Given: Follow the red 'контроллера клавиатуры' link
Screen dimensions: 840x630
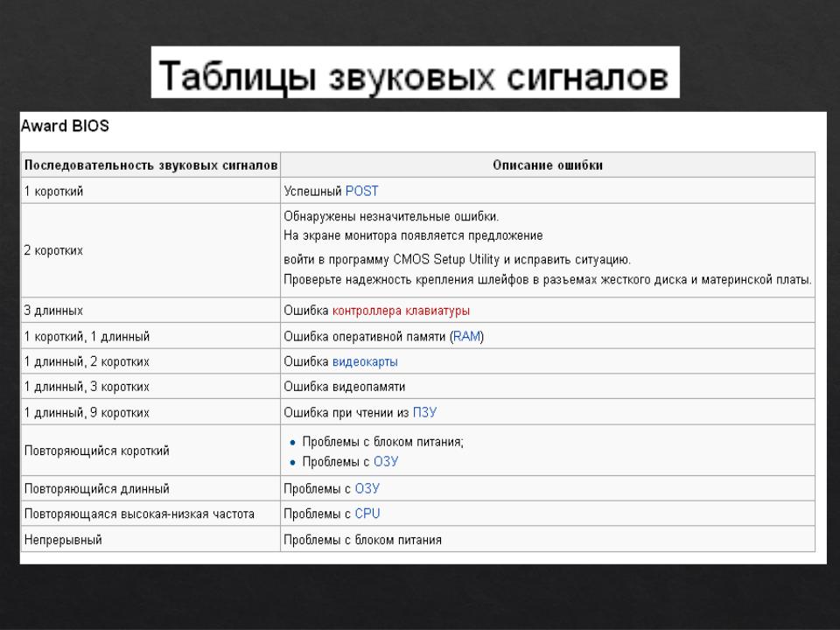Looking at the screenshot, I should 401,311.
